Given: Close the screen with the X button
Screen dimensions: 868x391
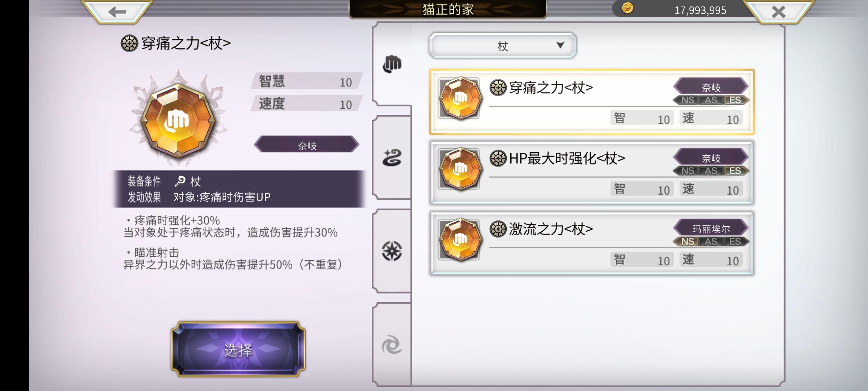Looking at the screenshot, I should click(778, 12).
